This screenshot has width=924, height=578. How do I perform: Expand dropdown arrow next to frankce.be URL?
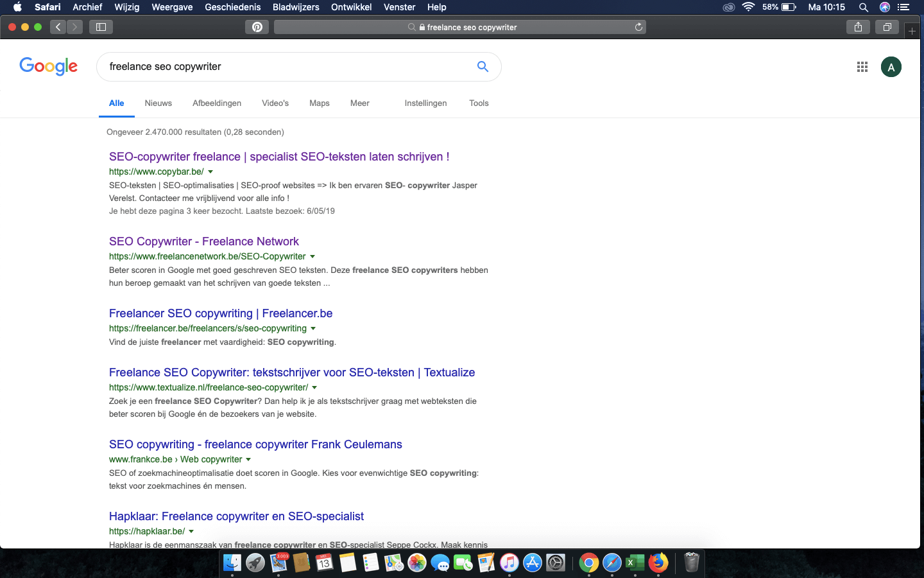pyautogui.click(x=248, y=460)
